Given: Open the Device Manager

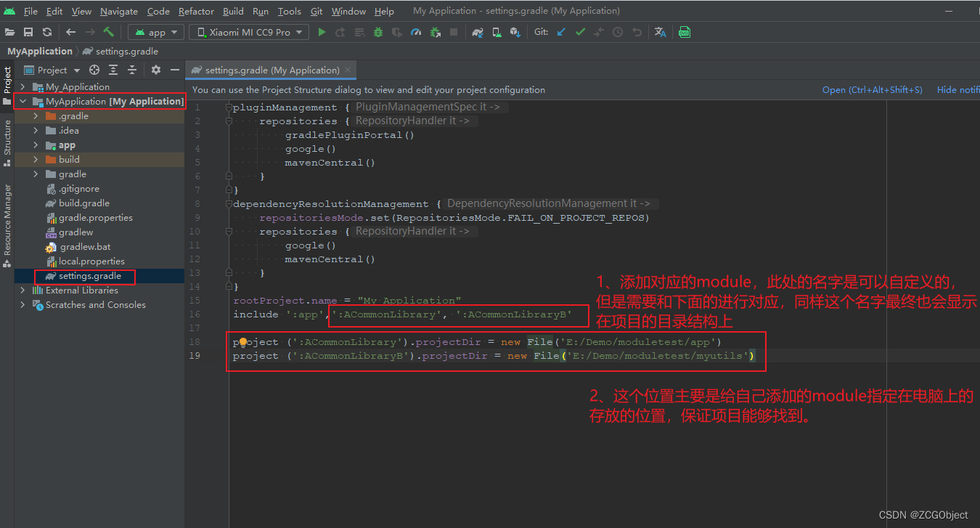Looking at the screenshot, I should point(496,32).
